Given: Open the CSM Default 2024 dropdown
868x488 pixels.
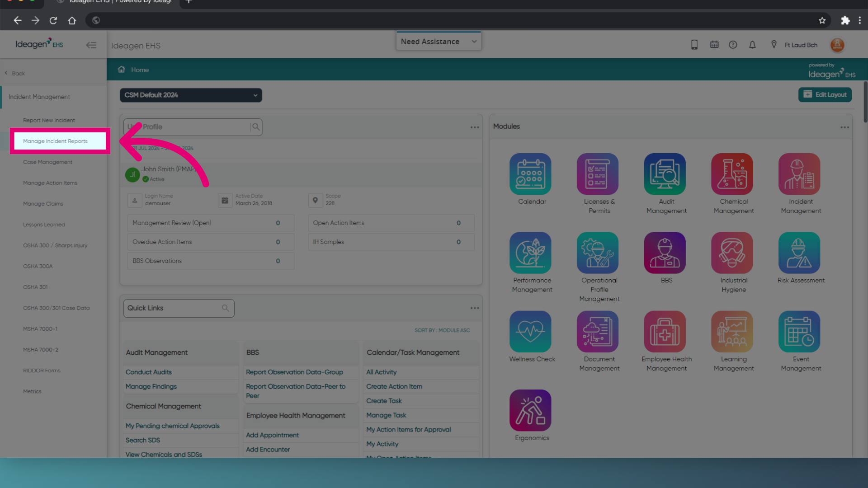Looking at the screenshot, I should point(191,95).
